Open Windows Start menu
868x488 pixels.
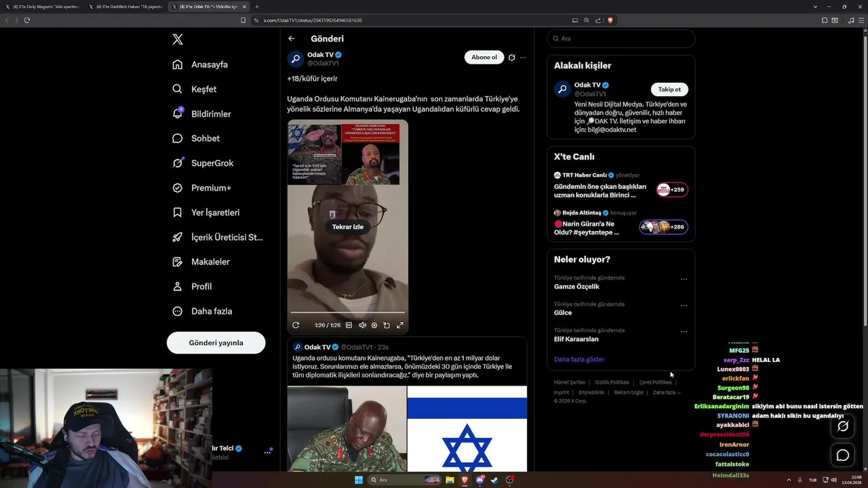pyautogui.click(x=359, y=480)
